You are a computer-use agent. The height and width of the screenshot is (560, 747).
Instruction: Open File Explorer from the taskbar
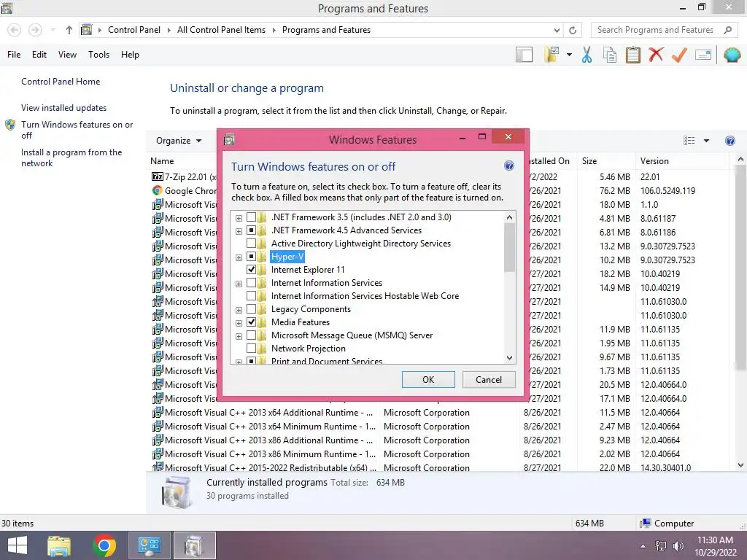(x=59, y=545)
